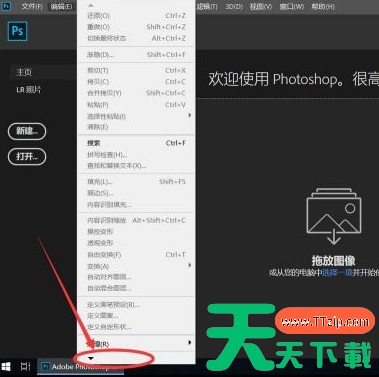Screen dimensions: 379x377
Task: Click the Photoshop Ps home logo
Action: pyautogui.click(x=17, y=31)
